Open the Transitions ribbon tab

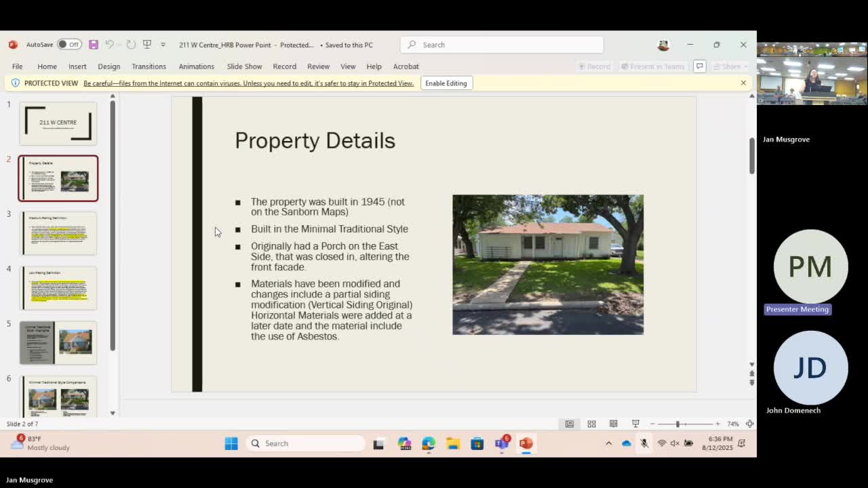(x=149, y=66)
